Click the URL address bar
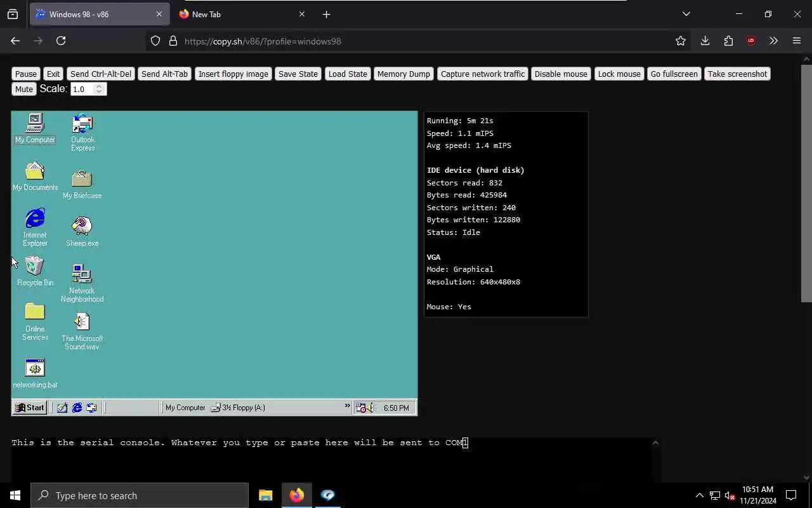The height and width of the screenshot is (508, 812). click(419, 41)
